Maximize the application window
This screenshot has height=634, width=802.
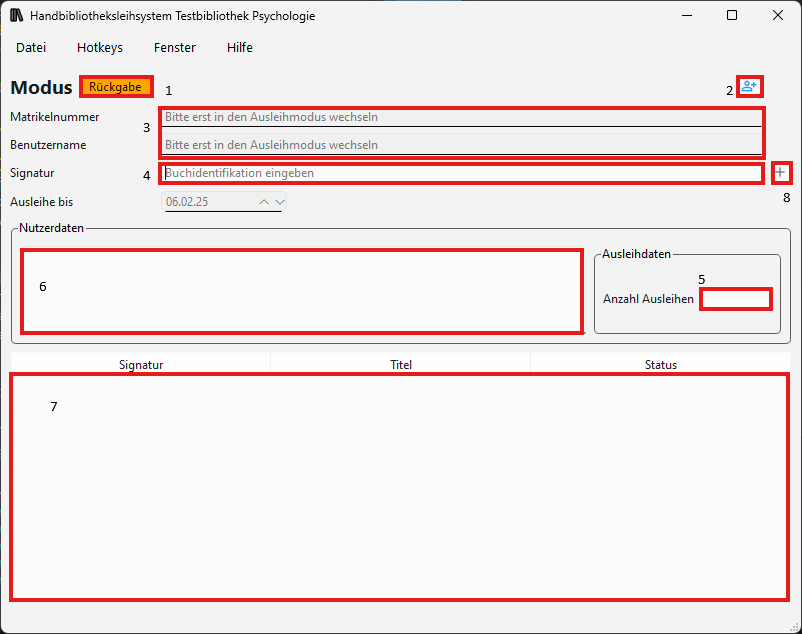[732, 16]
